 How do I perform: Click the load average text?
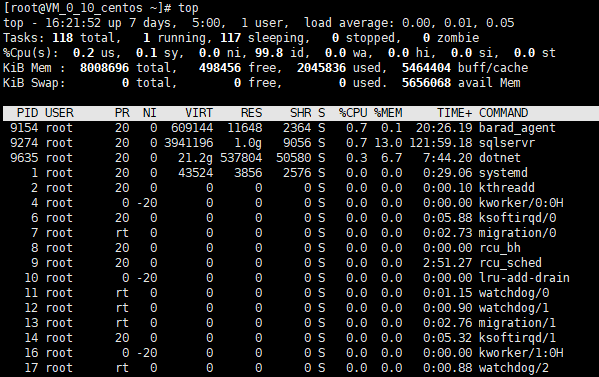click(409, 23)
